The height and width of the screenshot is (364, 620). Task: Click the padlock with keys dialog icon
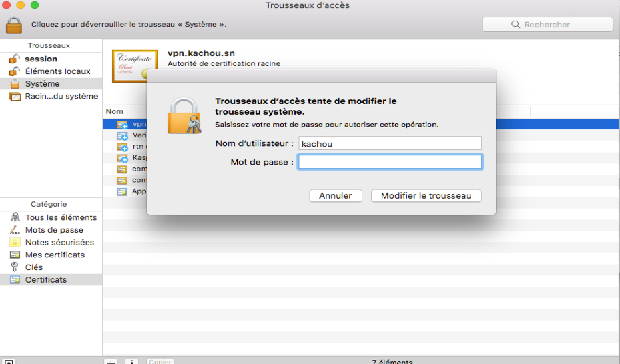(x=184, y=116)
